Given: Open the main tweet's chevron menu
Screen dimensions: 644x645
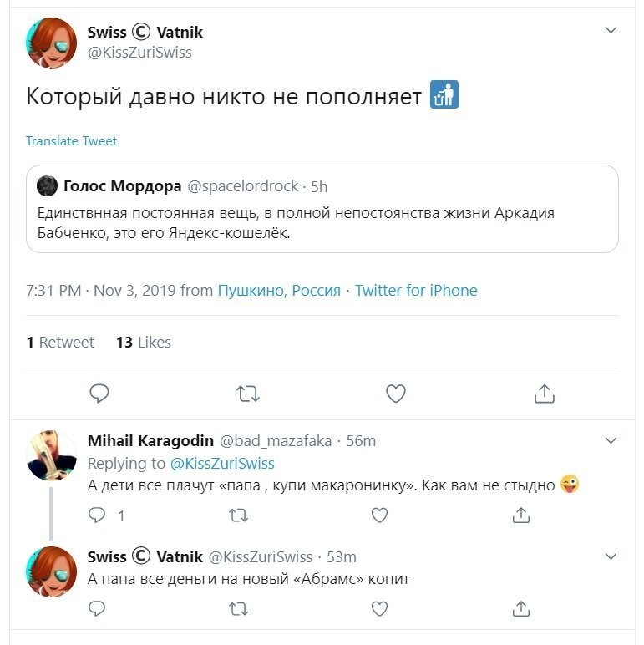Looking at the screenshot, I should pyautogui.click(x=611, y=31).
